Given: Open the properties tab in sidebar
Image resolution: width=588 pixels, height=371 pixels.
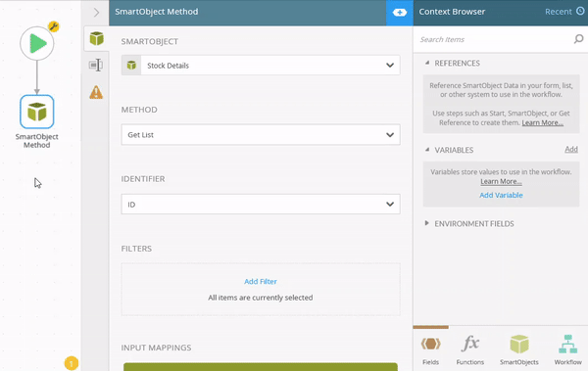Looking at the screenshot, I should (x=96, y=65).
